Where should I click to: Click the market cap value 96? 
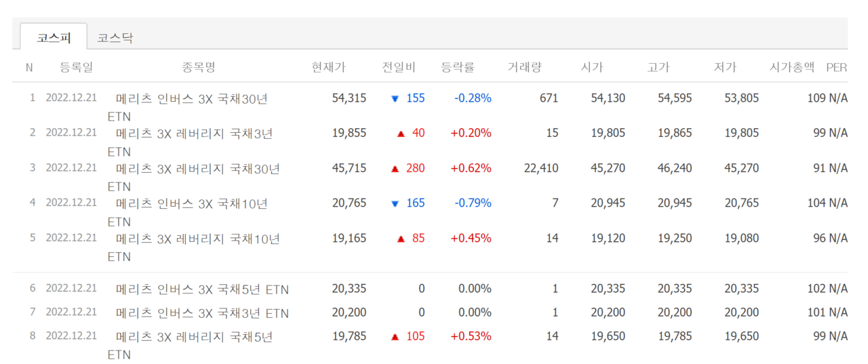point(820,239)
